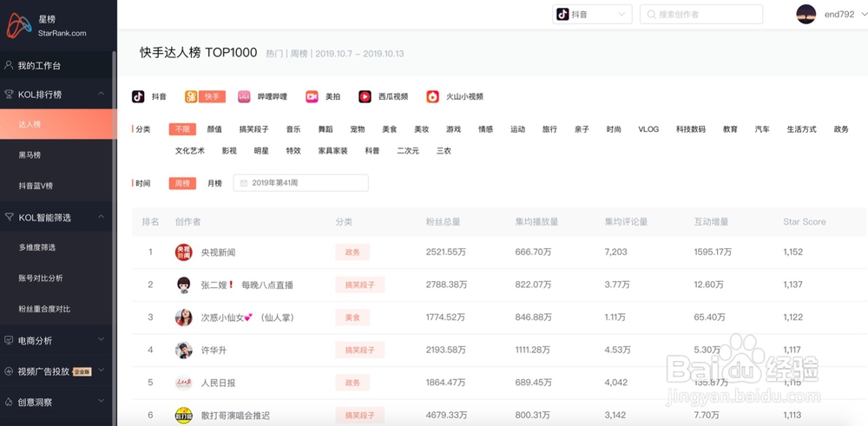868x426 pixels.
Task: Collapse the KOL智能筛选 section
Action: pyautogui.click(x=102, y=218)
